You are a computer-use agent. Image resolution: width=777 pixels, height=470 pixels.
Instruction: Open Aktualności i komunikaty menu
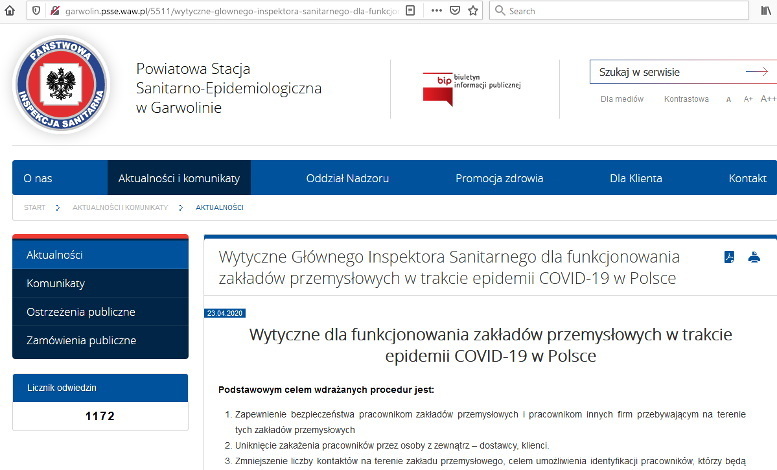[x=179, y=178]
